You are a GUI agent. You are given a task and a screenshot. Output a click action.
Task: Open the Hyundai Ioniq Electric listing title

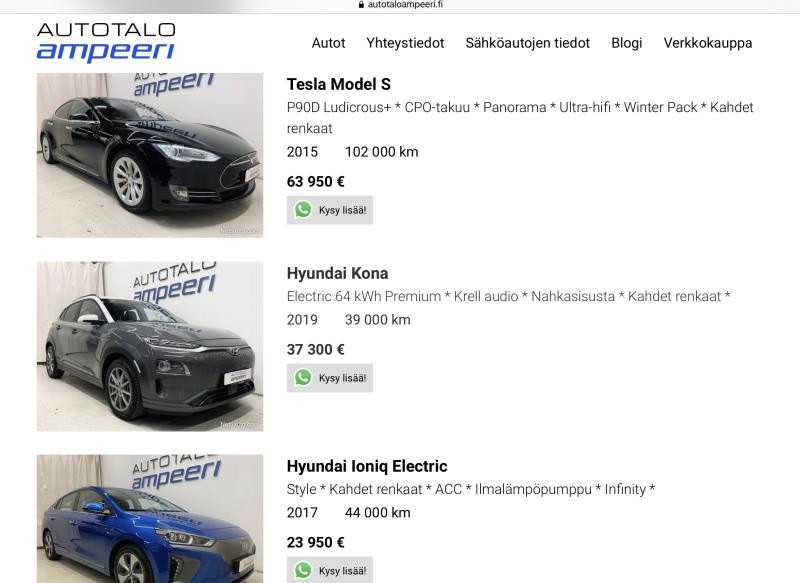coord(366,466)
